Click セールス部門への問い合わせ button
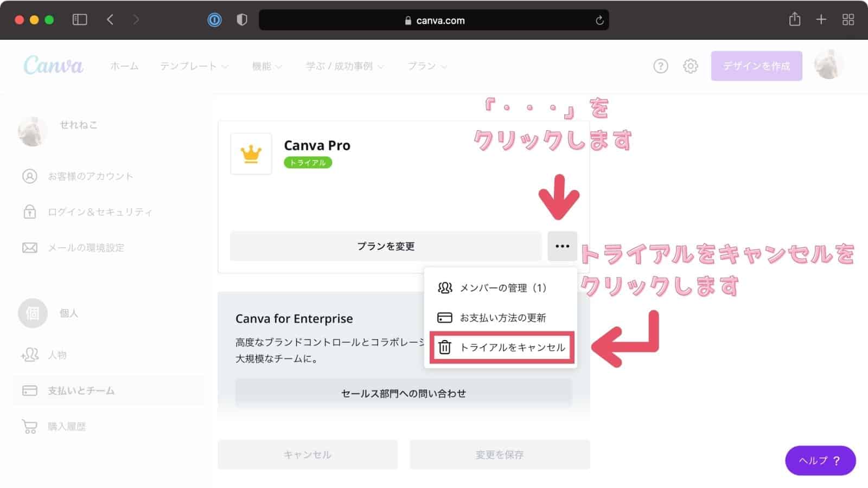868x488 pixels. point(403,394)
